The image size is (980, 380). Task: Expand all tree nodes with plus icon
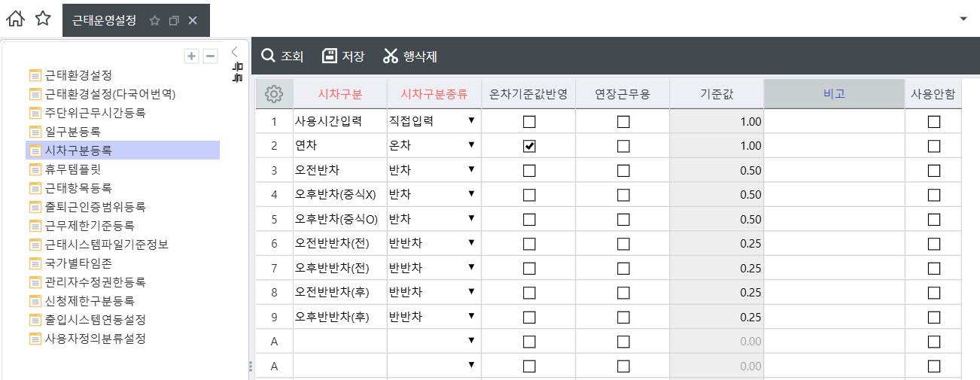192,56
